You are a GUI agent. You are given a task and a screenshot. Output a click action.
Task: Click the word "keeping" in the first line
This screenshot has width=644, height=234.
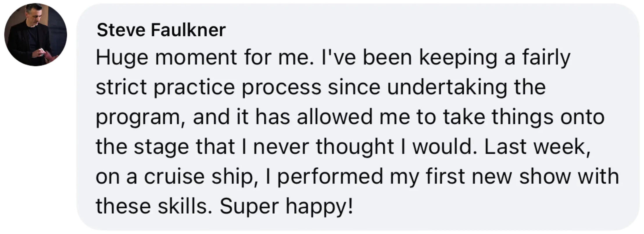[458, 58]
